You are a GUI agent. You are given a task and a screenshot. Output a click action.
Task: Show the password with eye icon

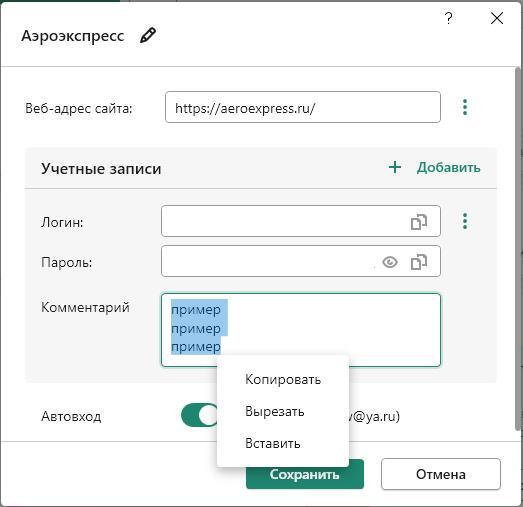click(390, 262)
